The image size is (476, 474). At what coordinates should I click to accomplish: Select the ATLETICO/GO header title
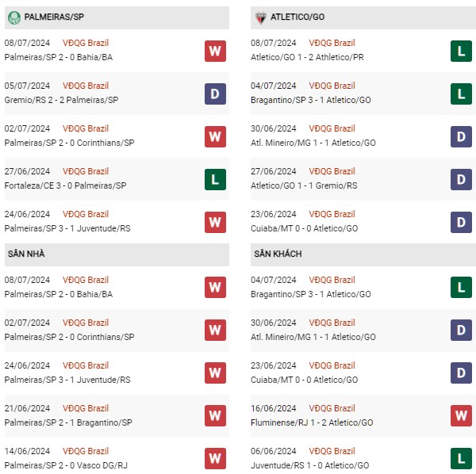pos(297,17)
